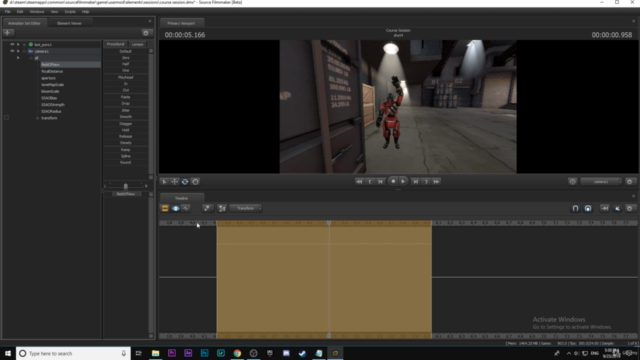Open the camera1 viewport camera dropdown
The width and height of the screenshot is (640, 360).
pos(601,182)
